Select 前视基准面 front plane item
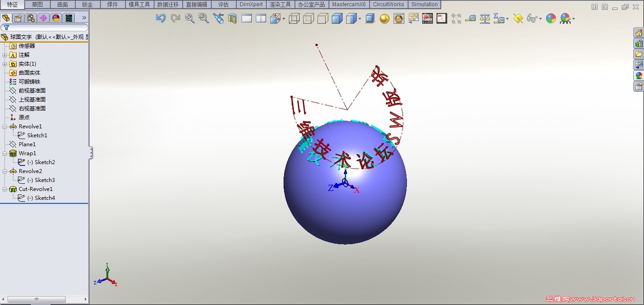This screenshot has height=305, width=644. (32, 91)
